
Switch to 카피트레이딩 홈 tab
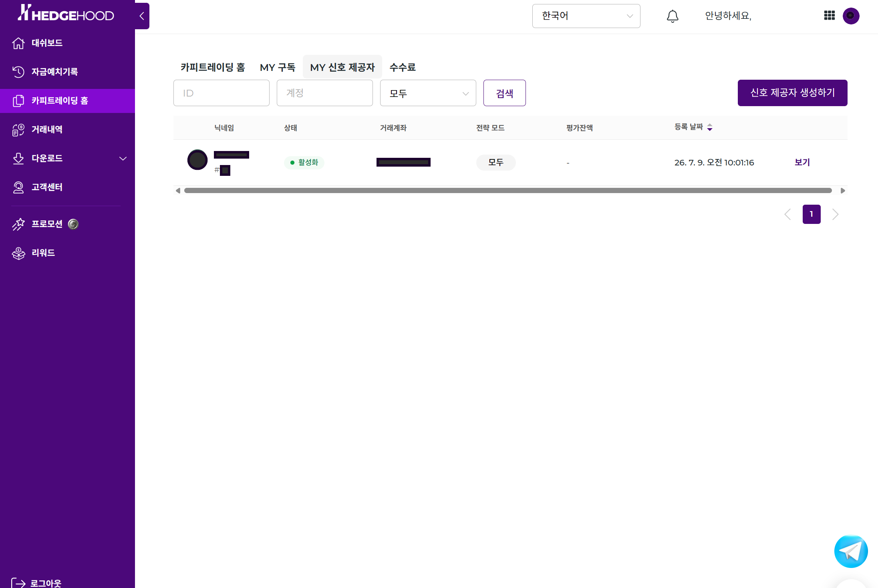click(x=212, y=67)
